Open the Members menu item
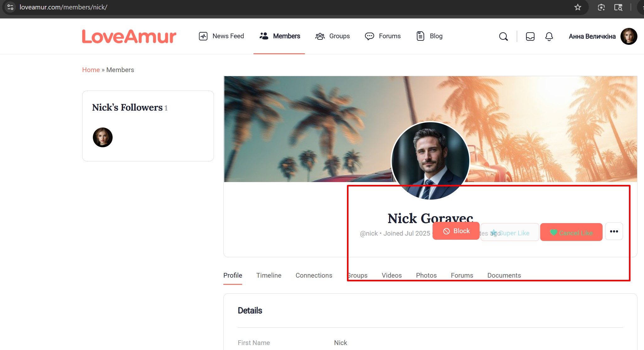This screenshot has width=644, height=350. pos(279,36)
